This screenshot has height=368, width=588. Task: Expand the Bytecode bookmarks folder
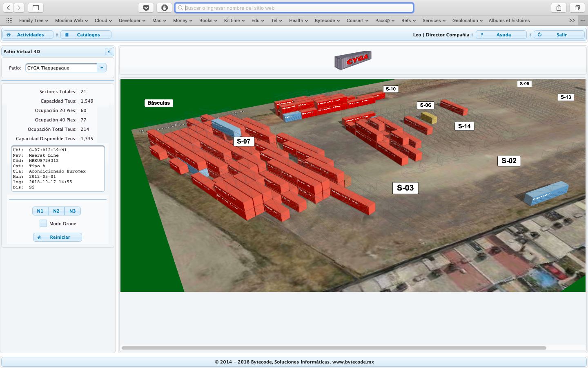click(x=327, y=20)
